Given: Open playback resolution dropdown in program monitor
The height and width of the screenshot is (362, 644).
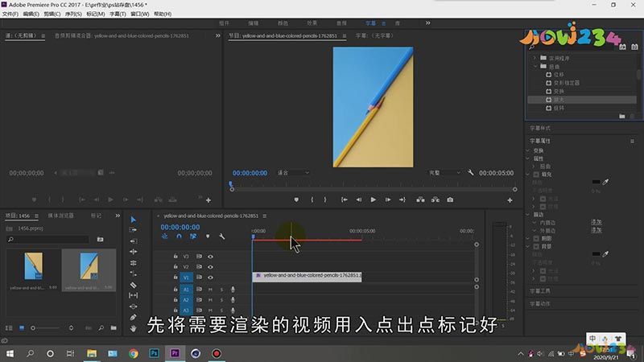Looking at the screenshot, I should pyautogui.click(x=444, y=173).
